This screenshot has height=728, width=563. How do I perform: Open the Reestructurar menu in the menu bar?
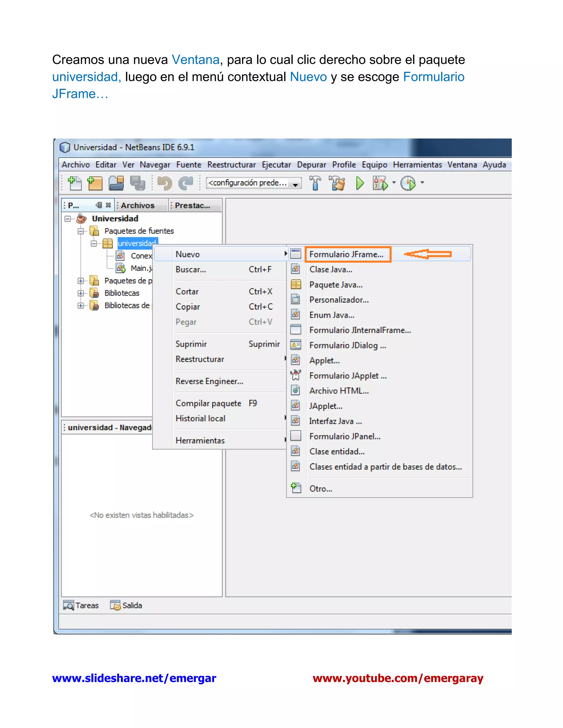pos(231,165)
